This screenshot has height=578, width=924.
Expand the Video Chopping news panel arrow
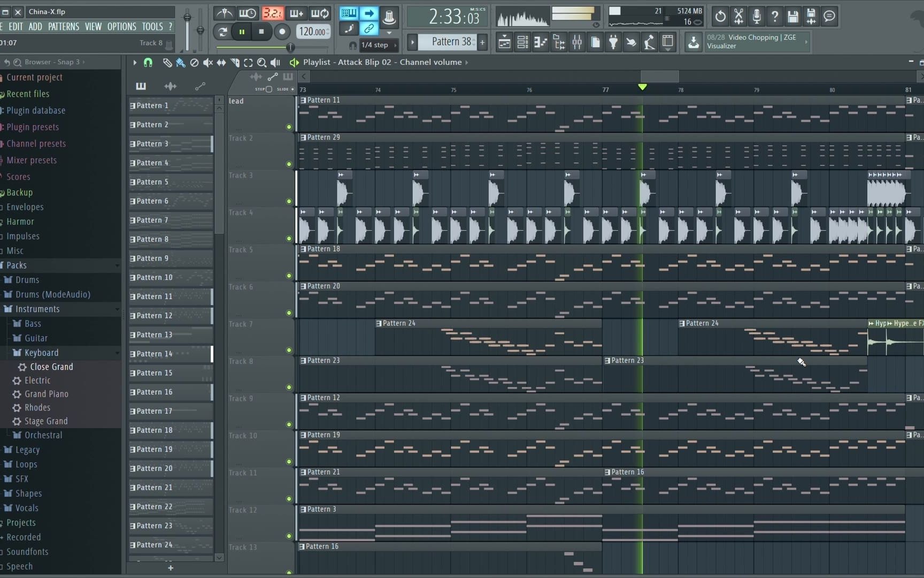(x=806, y=42)
